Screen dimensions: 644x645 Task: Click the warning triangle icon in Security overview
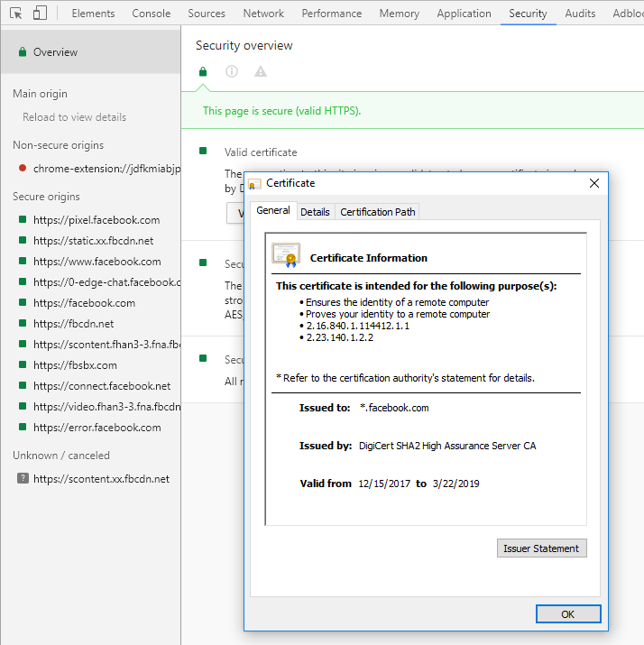pos(261,71)
